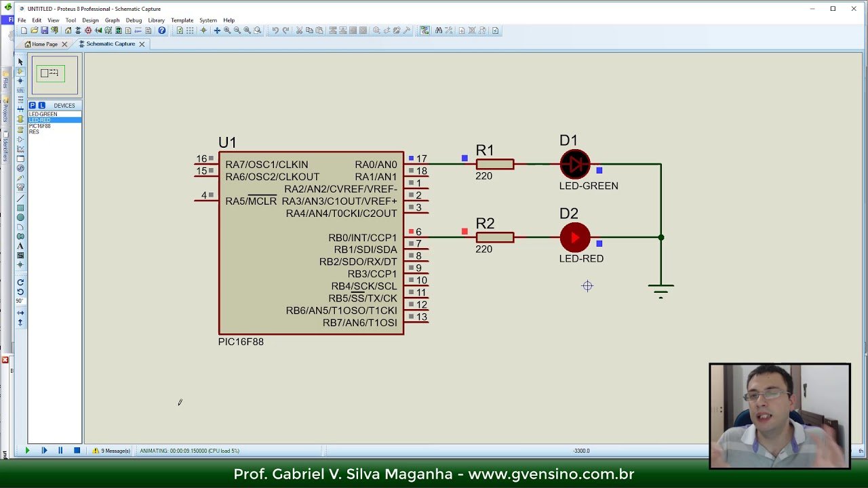Viewport: 868px width, 488px height.
Task: Open Generator Mode tool
Action: (x=20, y=167)
